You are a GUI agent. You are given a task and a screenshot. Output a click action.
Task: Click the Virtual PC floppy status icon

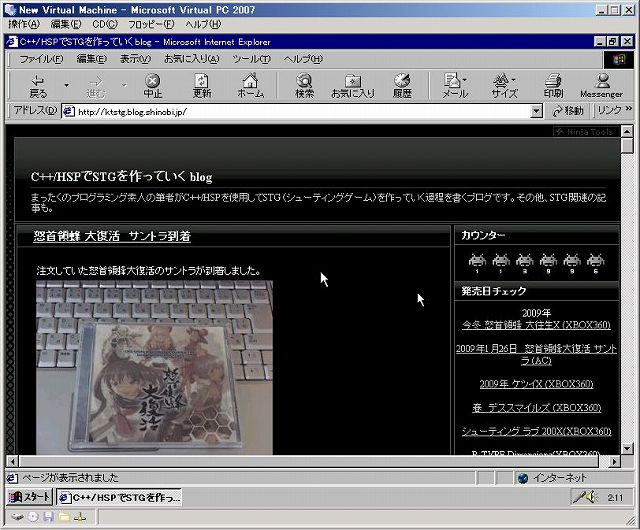pyautogui.click(x=49, y=517)
